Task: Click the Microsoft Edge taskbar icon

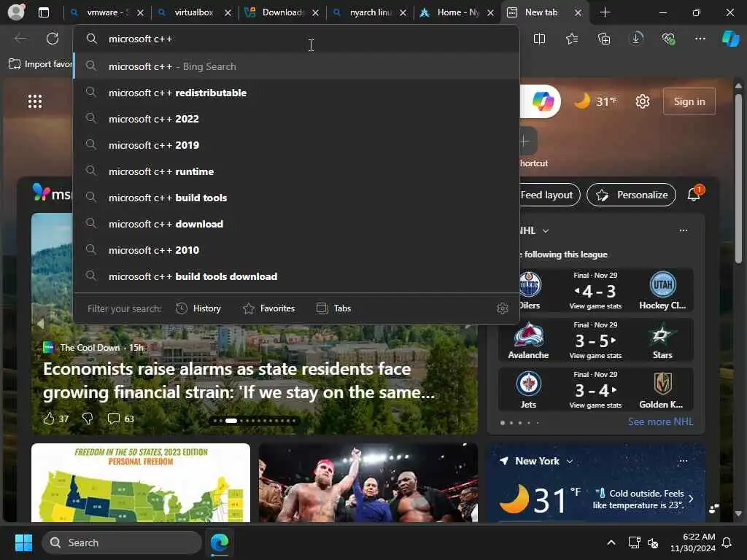Action: (x=220, y=542)
